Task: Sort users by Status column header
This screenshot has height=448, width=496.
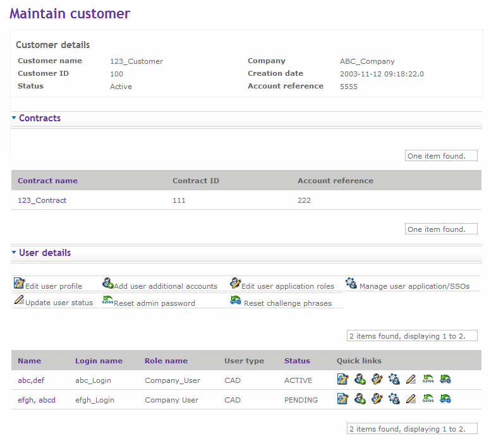Action: [297, 361]
